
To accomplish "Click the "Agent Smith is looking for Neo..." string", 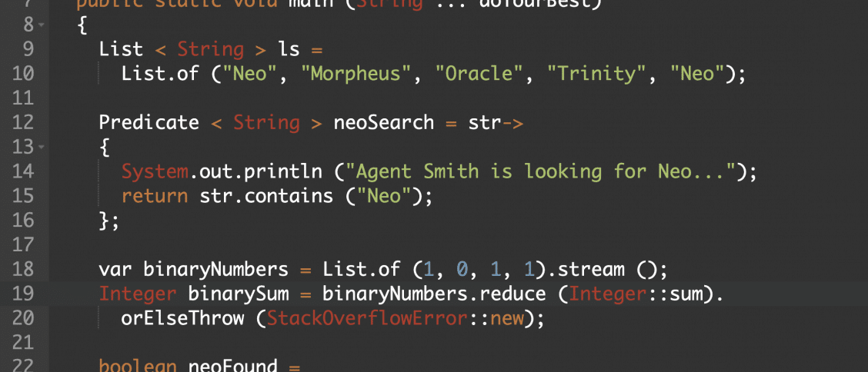I will [x=543, y=172].
